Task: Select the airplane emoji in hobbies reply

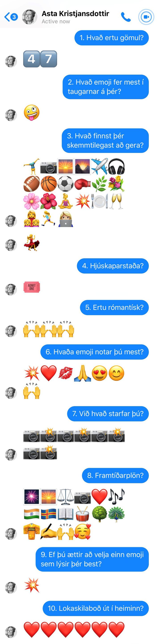Action: tap(99, 166)
